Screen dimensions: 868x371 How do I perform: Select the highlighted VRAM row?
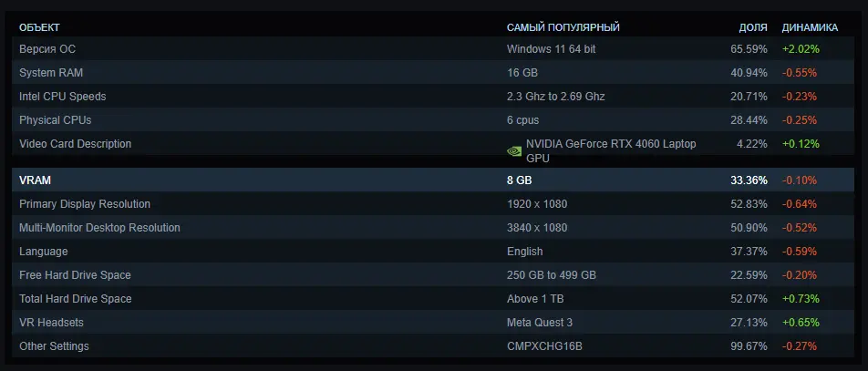(x=35, y=180)
